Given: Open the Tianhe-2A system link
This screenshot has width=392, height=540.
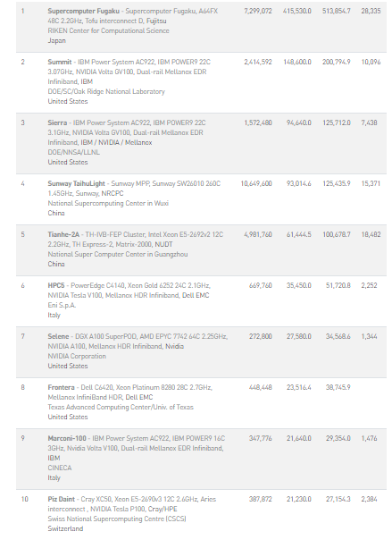Looking at the screenshot, I should (x=63, y=234).
